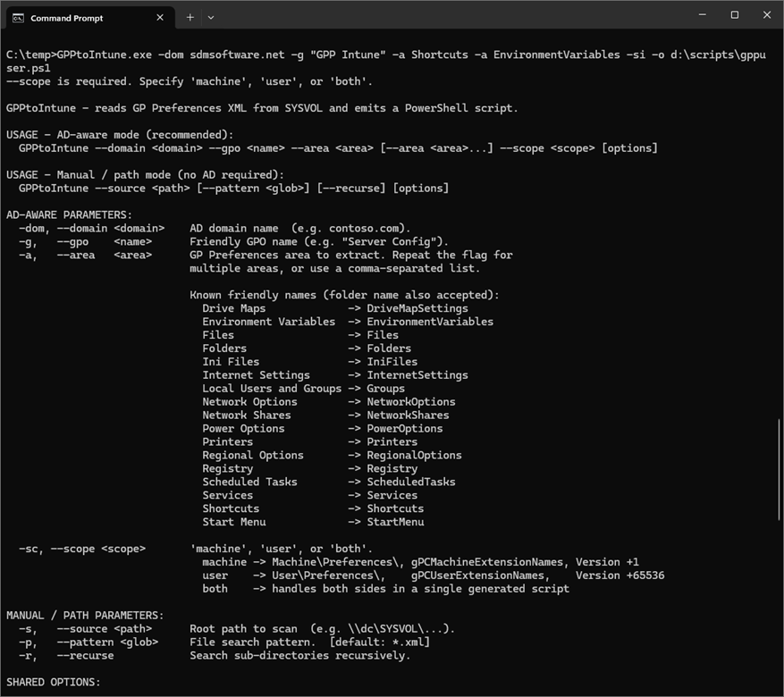The height and width of the screenshot is (697, 784).
Task: Select the Command Prompt tab
Action: [90, 18]
